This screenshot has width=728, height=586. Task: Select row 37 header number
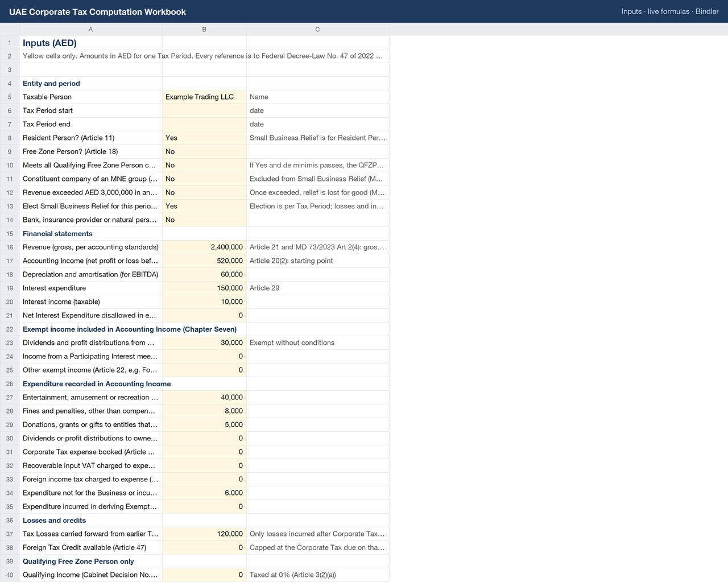tap(10, 534)
